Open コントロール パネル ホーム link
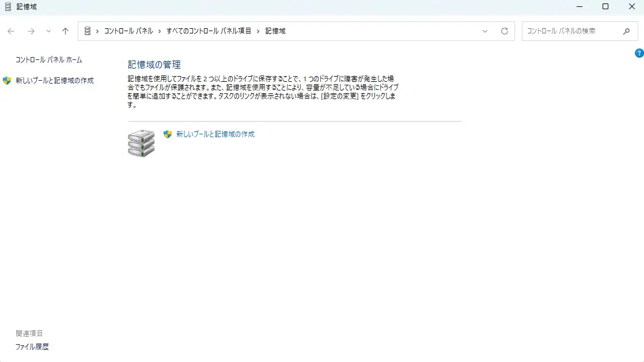The image size is (644, 362). point(49,60)
